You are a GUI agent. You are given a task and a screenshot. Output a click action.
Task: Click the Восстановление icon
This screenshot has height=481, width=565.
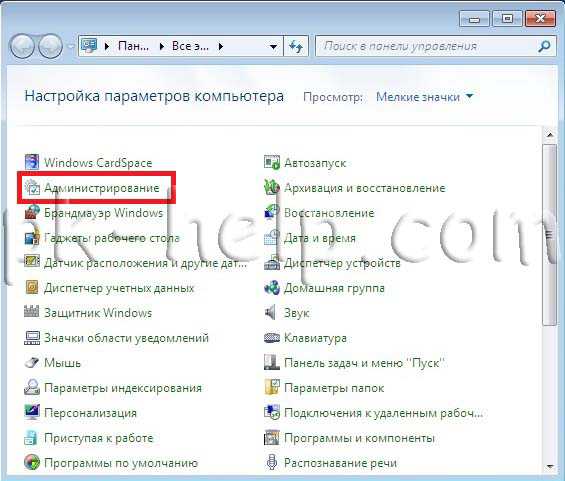click(272, 212)
